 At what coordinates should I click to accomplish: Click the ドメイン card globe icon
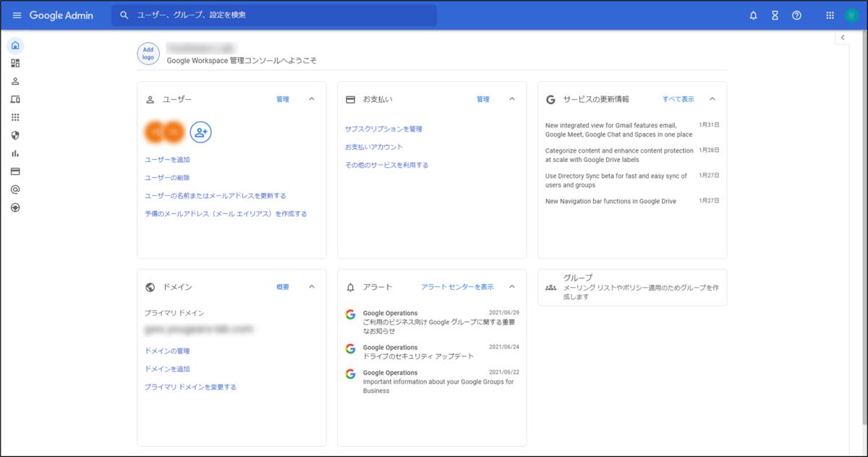(150, 287)
